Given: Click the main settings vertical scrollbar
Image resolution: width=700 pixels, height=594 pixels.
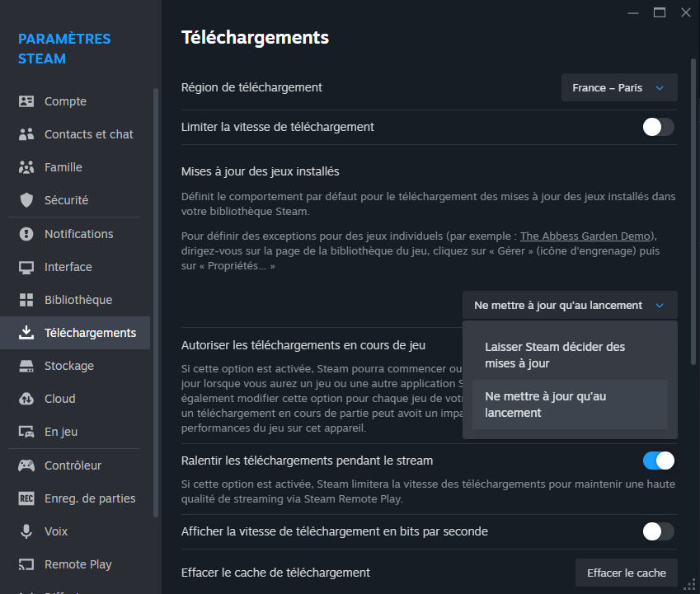Looking at the screenshot, I should tap(693, 212).
